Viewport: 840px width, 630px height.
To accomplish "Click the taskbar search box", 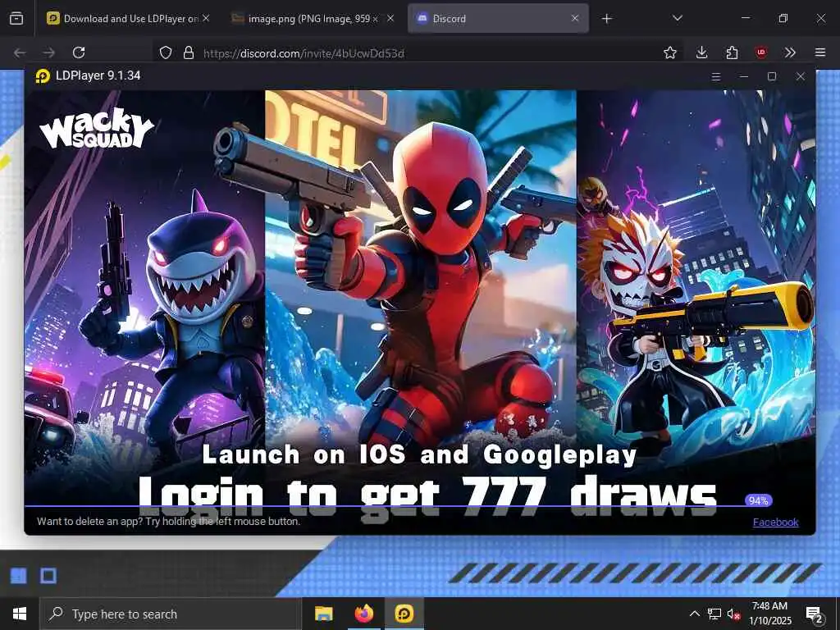I will [171, 614].
